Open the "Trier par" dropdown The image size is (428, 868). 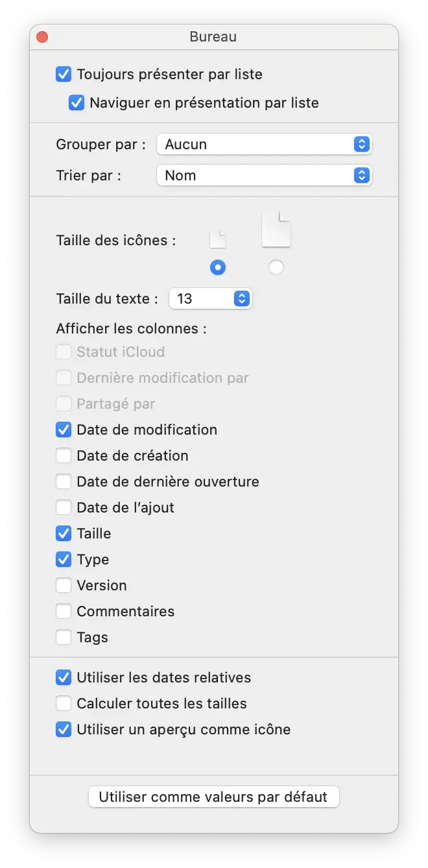point(265,175)
